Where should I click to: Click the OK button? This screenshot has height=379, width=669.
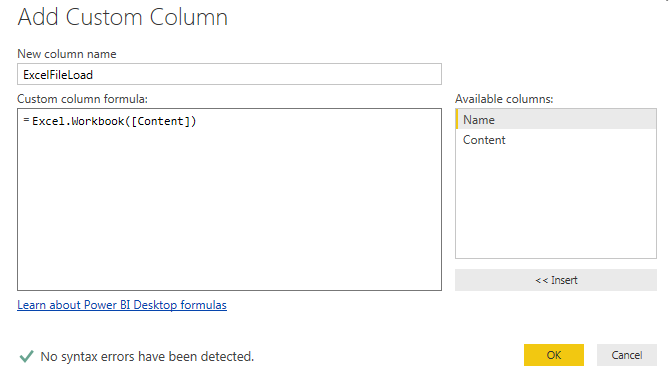553,355
